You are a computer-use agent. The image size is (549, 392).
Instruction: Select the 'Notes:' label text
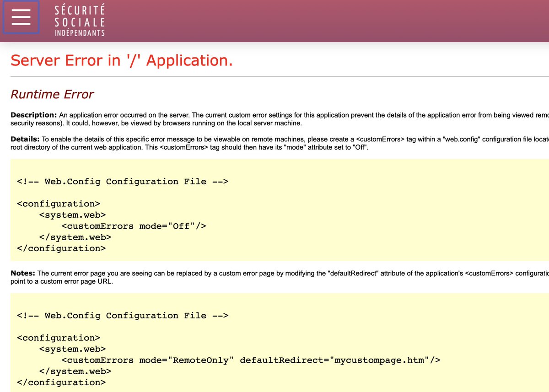23,273
